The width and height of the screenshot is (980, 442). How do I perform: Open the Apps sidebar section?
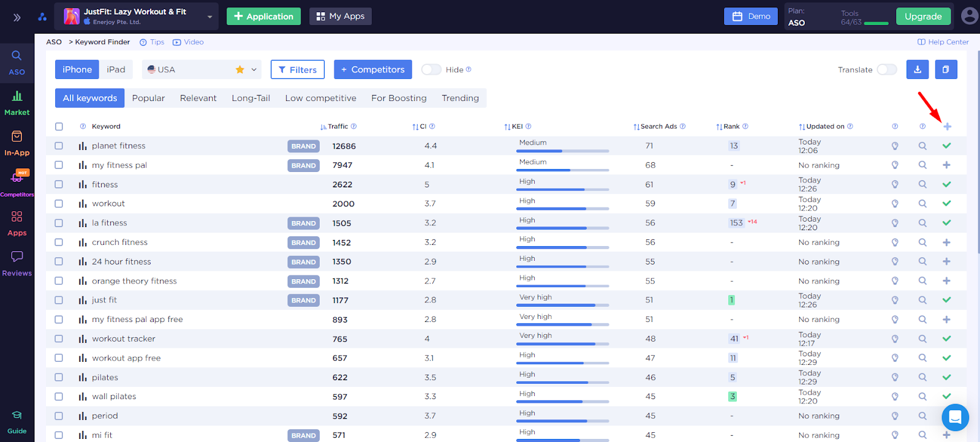tap(17, 223)
